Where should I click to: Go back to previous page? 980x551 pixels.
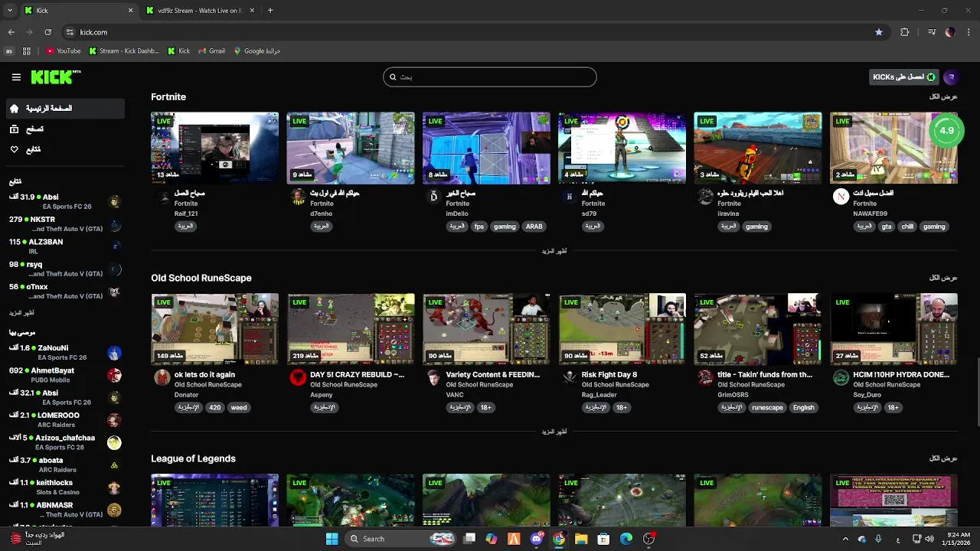tap(11, 32)
